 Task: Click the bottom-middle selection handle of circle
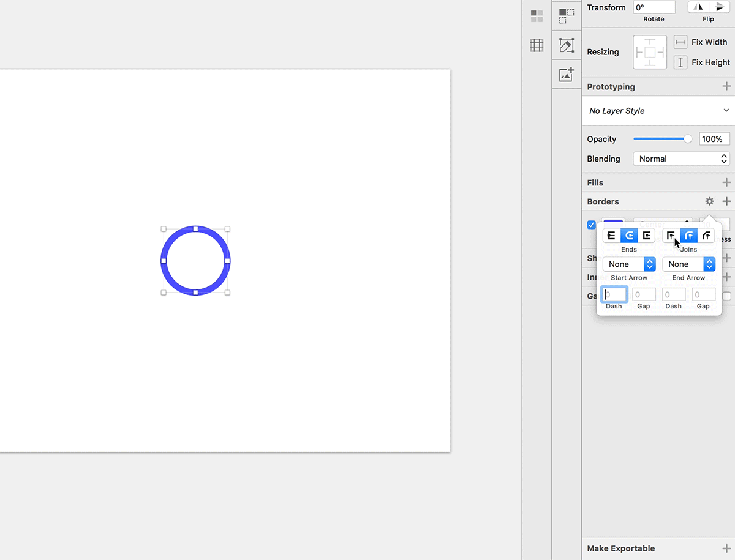[195, 293]
